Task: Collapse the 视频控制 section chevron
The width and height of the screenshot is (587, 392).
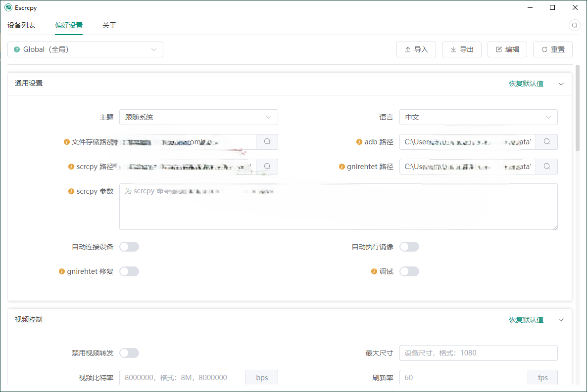Action: (561, 320)
